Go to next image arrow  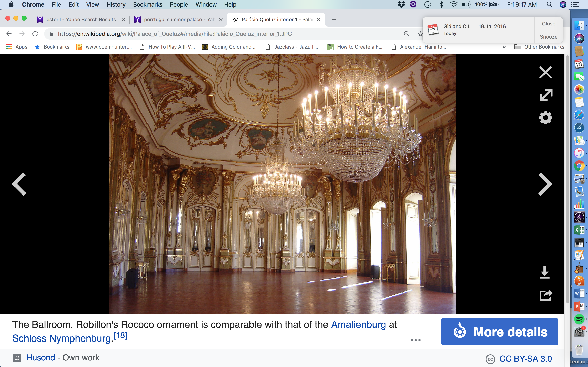tap(545, 184)
